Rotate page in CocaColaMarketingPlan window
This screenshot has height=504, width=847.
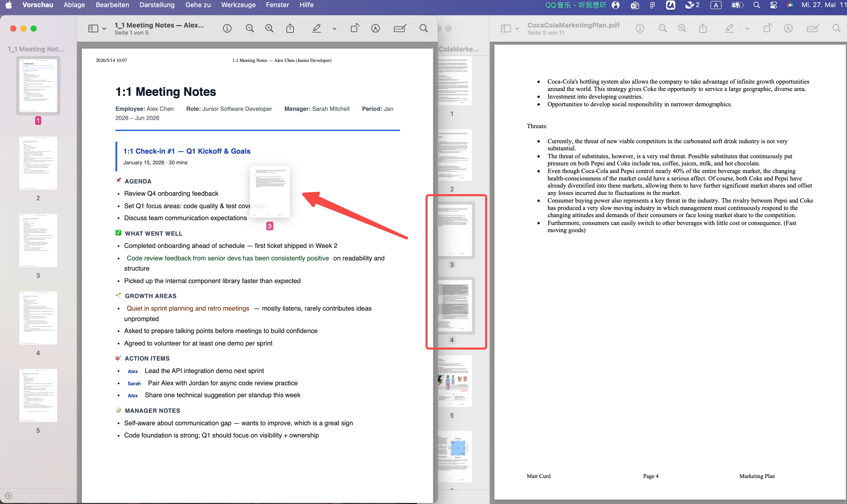pyautogui.click(x=767, y=28)
